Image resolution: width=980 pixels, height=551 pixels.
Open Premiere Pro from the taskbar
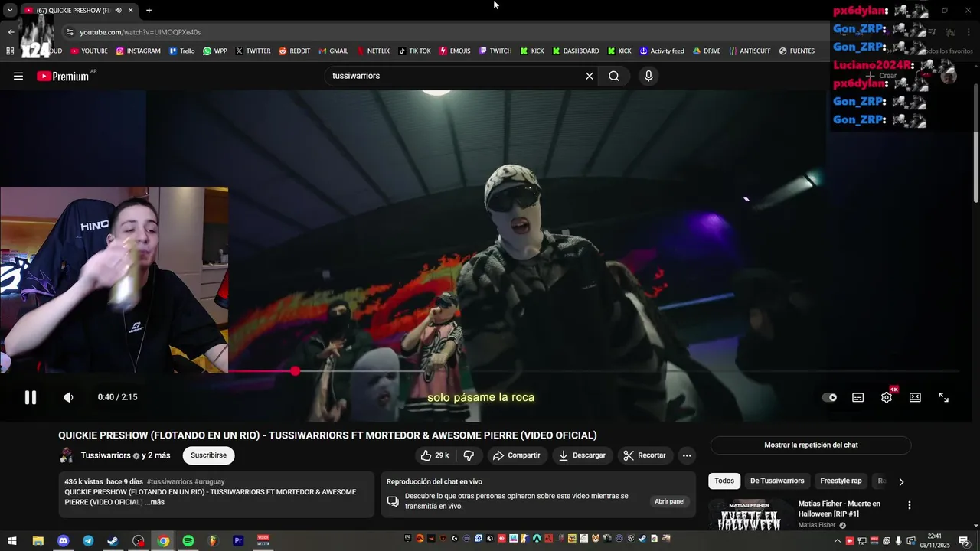coord(238,541)
